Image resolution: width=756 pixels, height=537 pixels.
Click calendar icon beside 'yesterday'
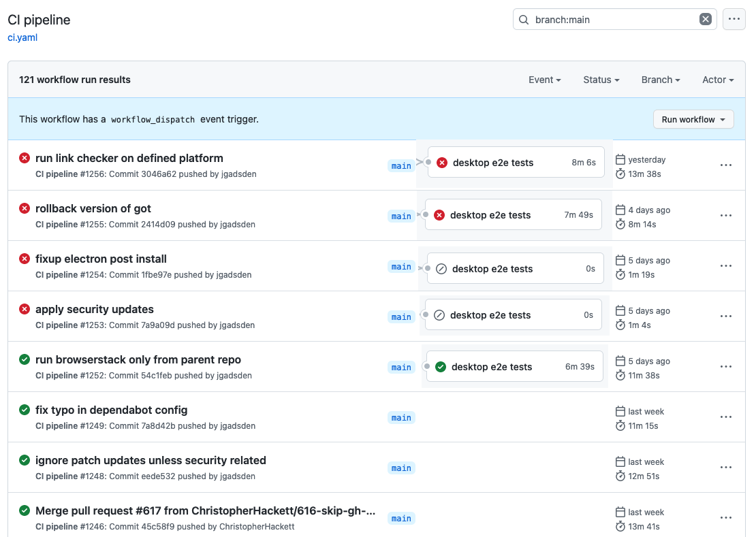coord(620,159)
